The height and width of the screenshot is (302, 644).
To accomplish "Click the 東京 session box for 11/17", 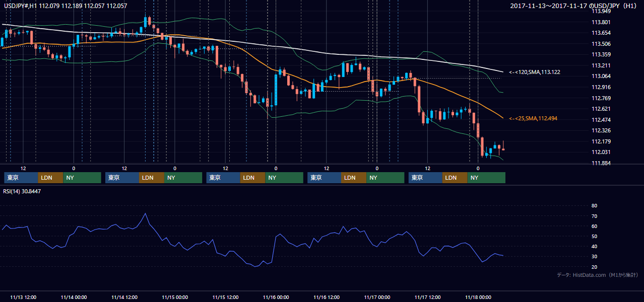I will [425, 178].
